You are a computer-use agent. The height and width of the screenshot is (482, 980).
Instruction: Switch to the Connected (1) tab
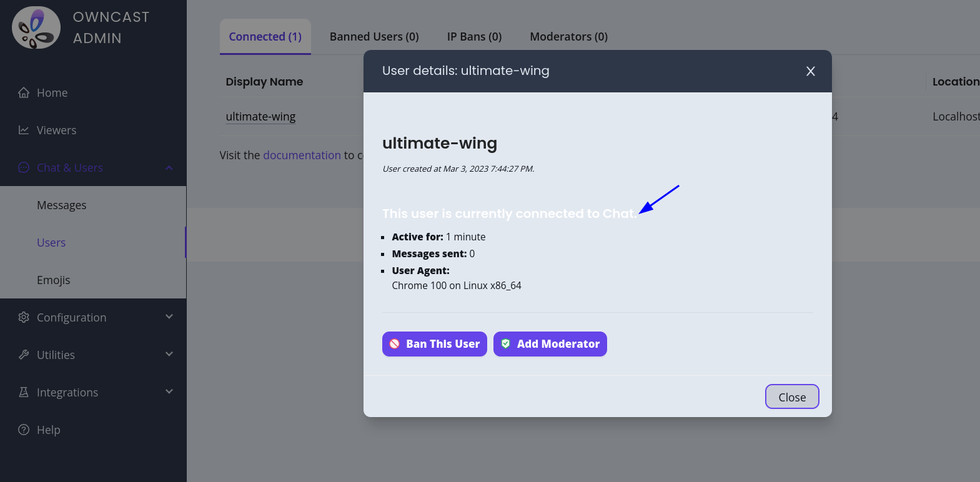coord(265,37)
